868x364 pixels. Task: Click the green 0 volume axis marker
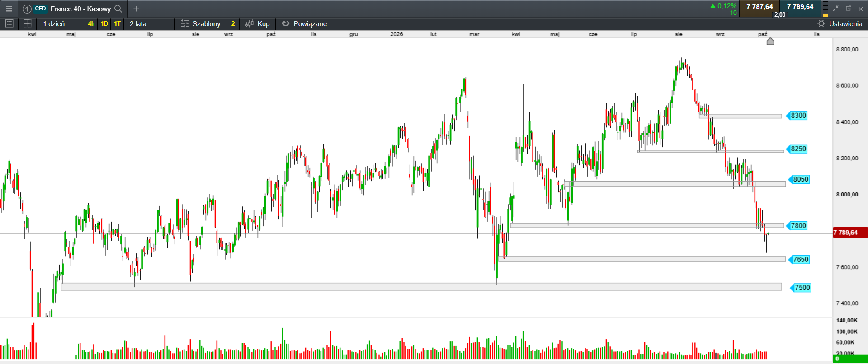(x=850, y=359)
